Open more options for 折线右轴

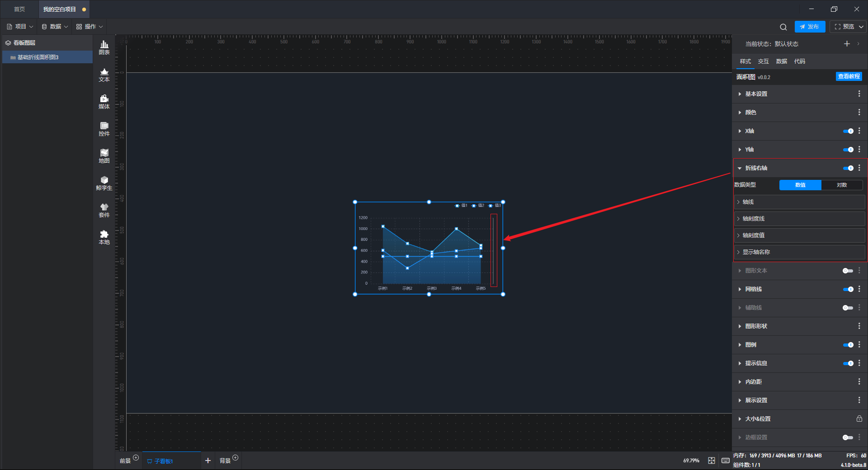859,168
